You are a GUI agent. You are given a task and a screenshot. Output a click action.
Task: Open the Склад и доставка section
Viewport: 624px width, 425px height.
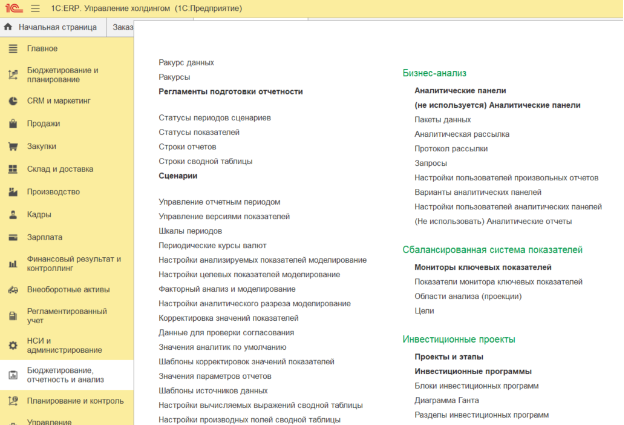point(60,169)
